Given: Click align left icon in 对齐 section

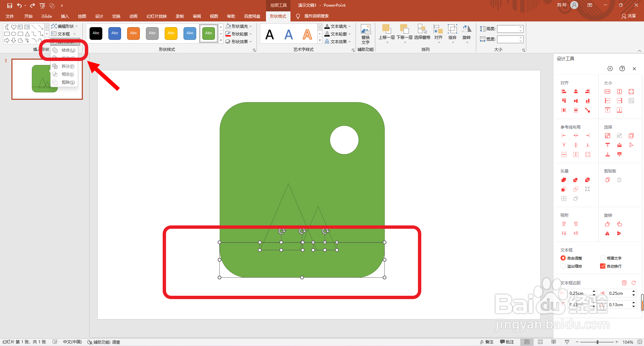Looking at the screenshot, I should click(x=564, y=91).
